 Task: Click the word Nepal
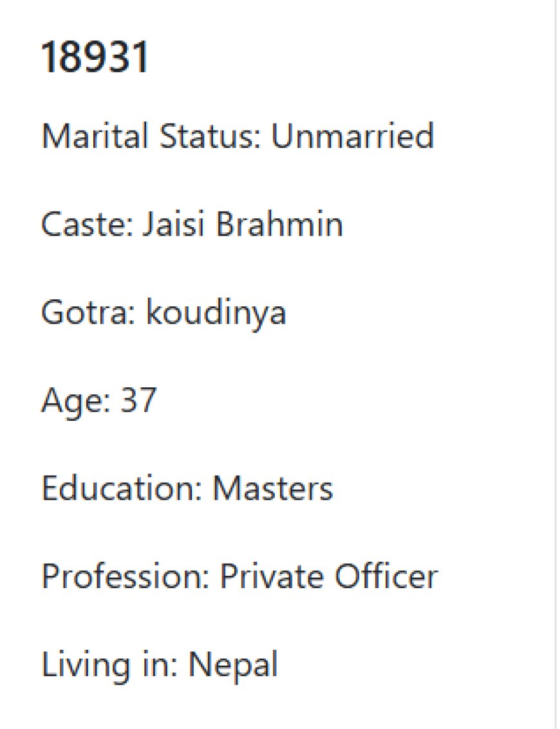point(233,665)
